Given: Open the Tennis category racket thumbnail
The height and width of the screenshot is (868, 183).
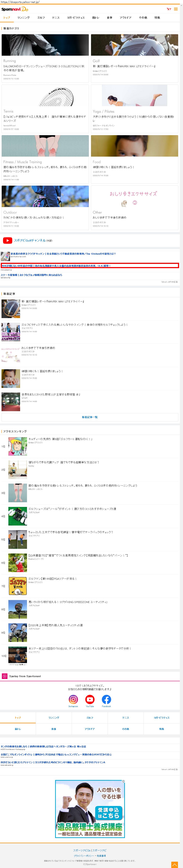Looking at the screenshot, I should [x=45, y=95].
